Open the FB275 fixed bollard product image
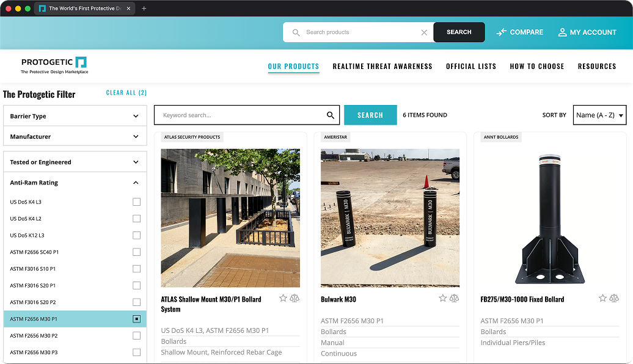 550,218
